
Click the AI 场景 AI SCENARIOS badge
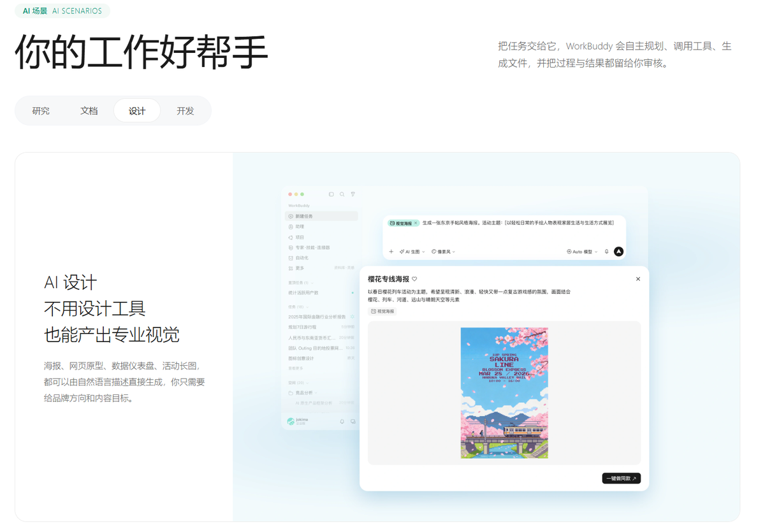coord(62,11)
